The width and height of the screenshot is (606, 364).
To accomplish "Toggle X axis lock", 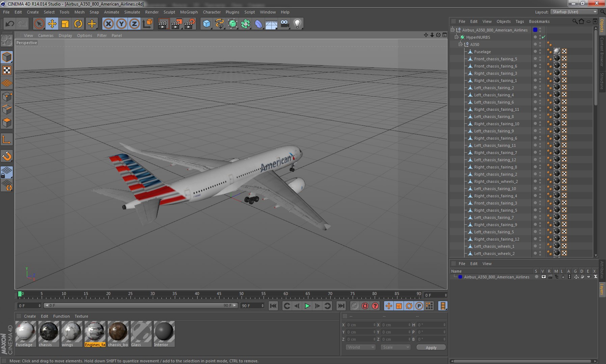I will point(108,24).
